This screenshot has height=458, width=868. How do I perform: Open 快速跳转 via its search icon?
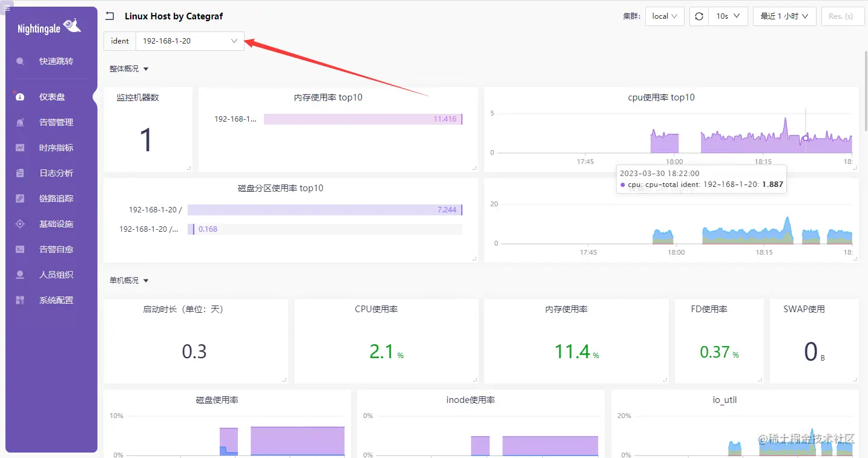(21, 61)
